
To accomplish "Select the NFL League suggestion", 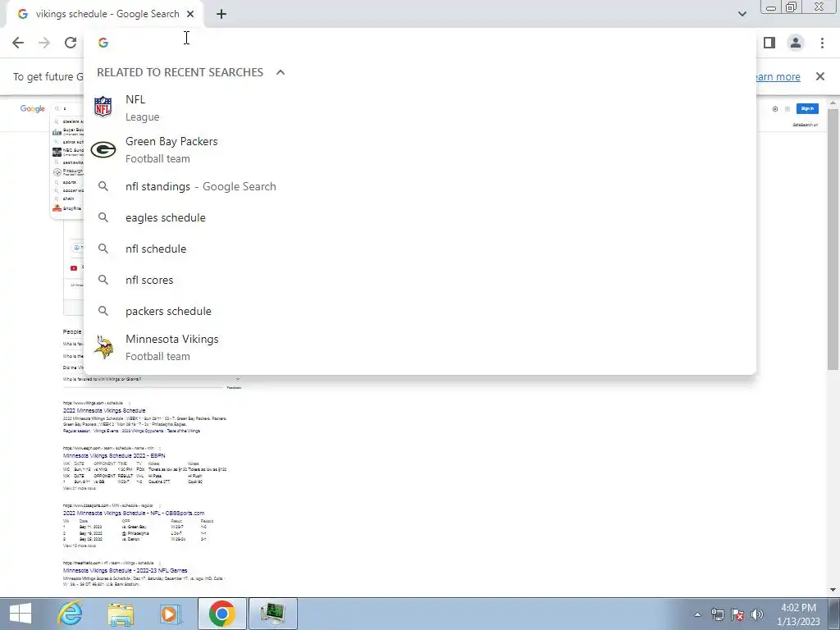I will click(420, 107).
